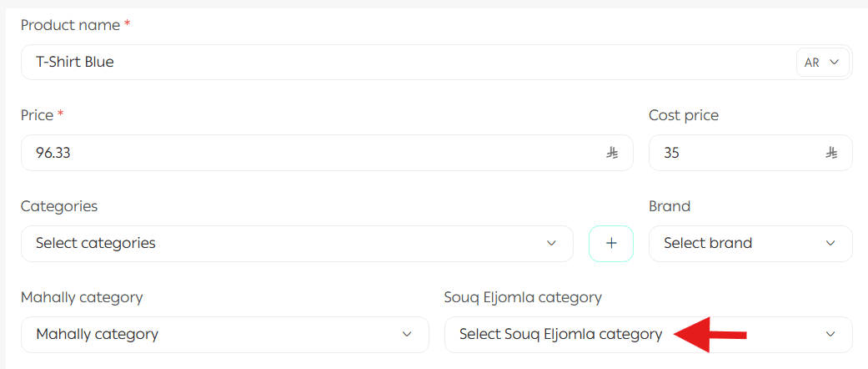Click the riyal icon in Cost price field
The image size is (868, 369).
tap(831, 153)
